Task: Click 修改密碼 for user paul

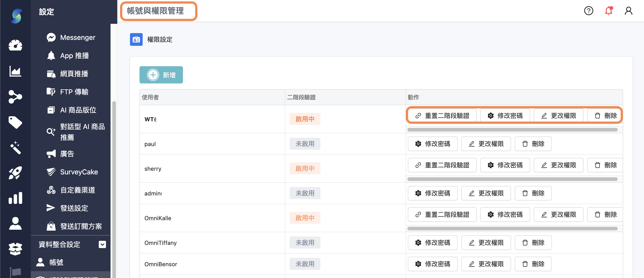Action: pyautogui.click(x=433, y=144)
